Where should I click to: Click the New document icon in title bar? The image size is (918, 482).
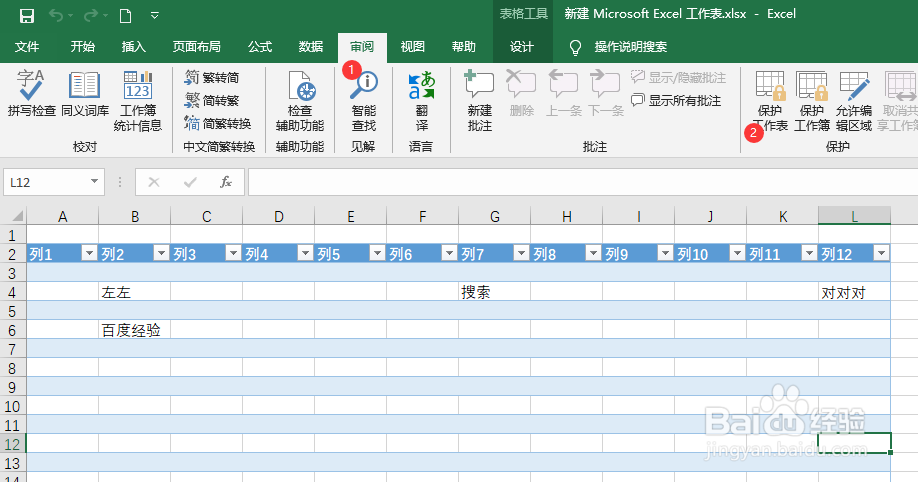(x=125, y=16)
